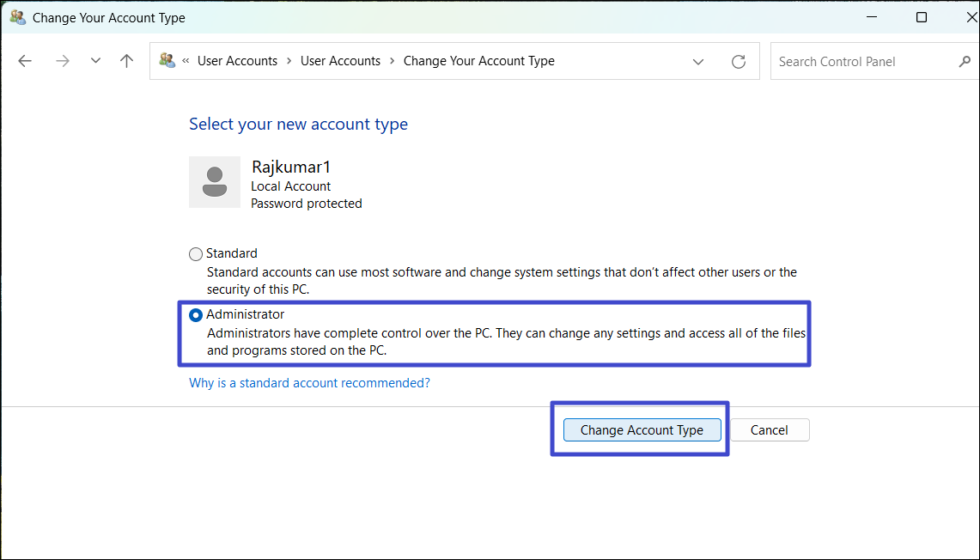Click the title bar User Accounts icon
This screenshot has height=560, width=980.
[x=17, y=17]
